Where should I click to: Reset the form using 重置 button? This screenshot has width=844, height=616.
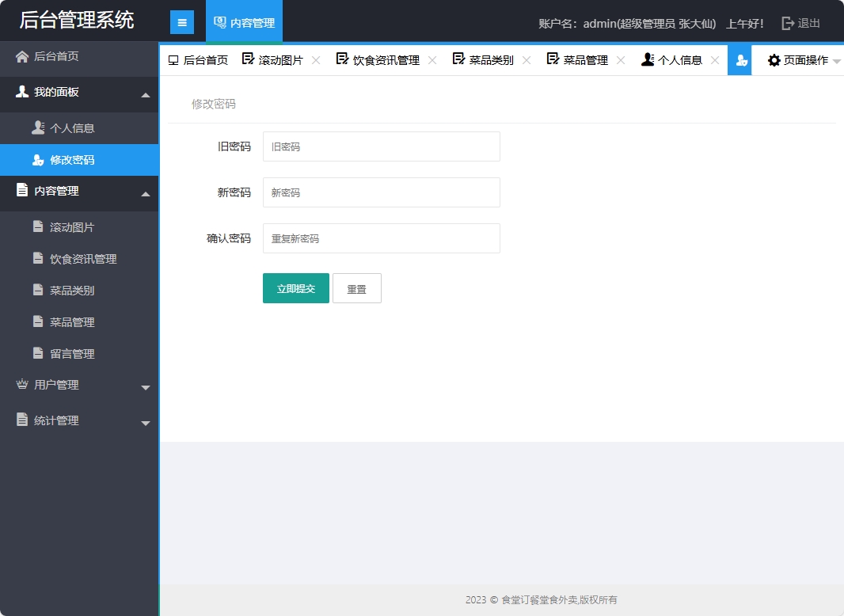point(357,288)
